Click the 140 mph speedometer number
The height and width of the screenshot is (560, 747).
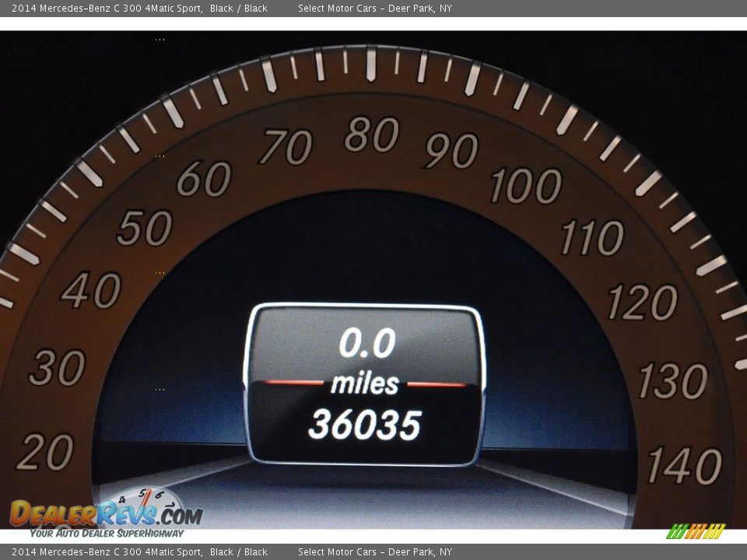[685, 466]
